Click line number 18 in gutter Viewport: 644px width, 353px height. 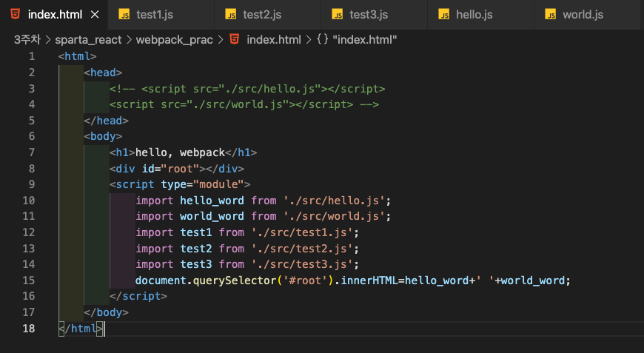[29, 329]
